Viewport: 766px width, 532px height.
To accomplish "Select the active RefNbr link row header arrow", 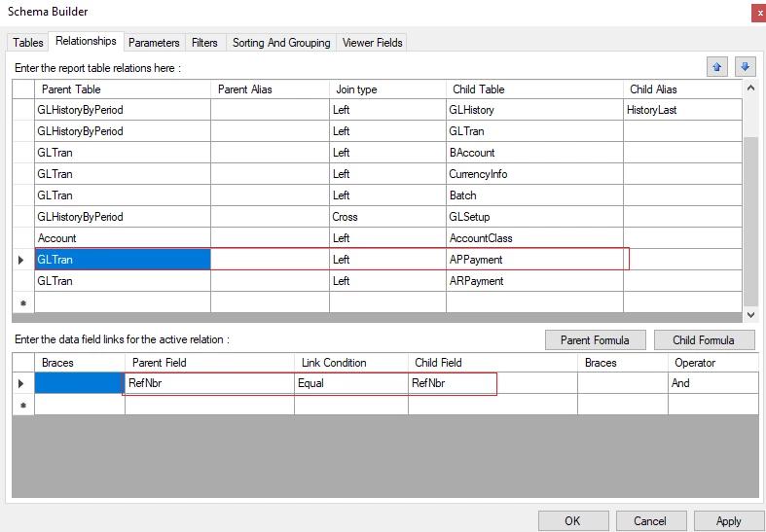I will pos(23,383).
